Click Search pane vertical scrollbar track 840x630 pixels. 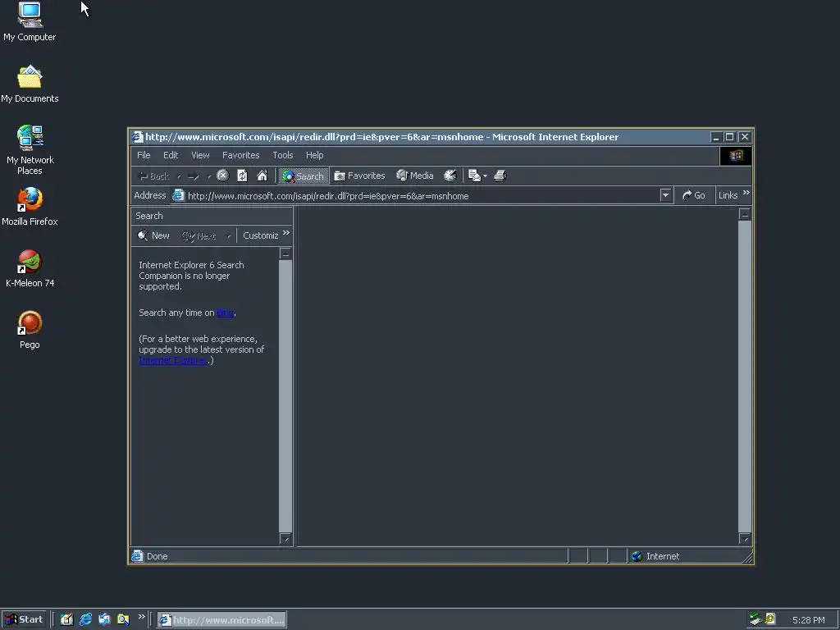[285, 396]
